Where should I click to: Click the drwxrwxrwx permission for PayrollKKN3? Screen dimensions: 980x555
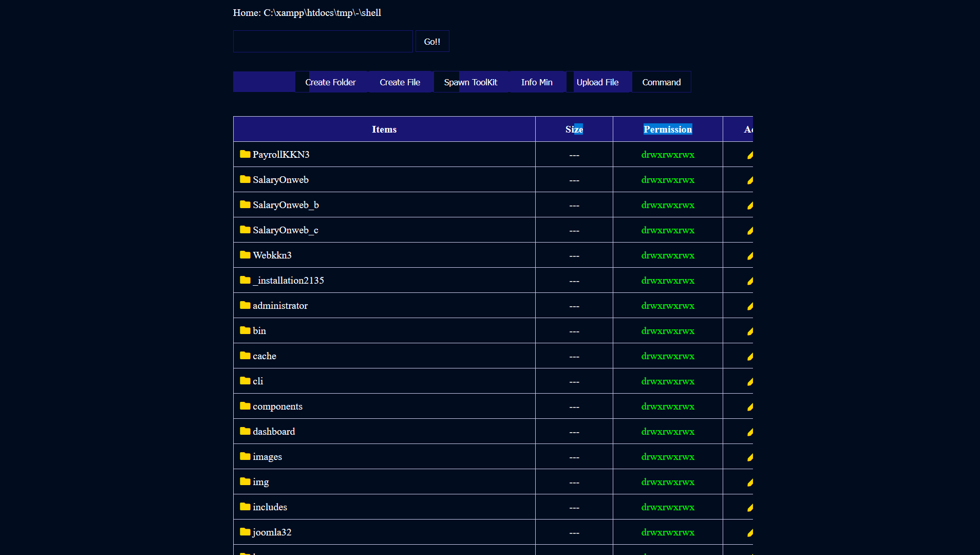click(668, 155)
